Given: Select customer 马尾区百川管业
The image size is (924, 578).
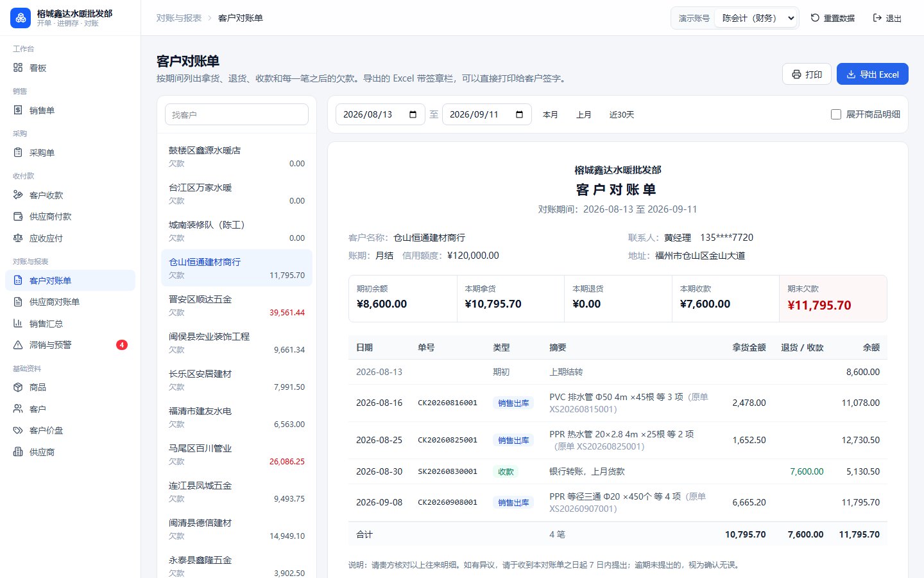Looking at the screenshot, I should click(237, 454).
